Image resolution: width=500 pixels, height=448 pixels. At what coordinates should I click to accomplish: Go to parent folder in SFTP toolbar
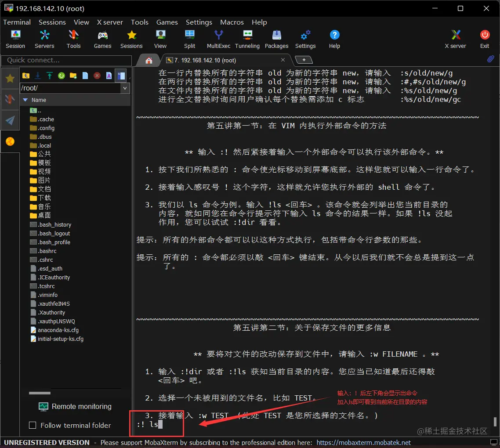coord(26,76)
